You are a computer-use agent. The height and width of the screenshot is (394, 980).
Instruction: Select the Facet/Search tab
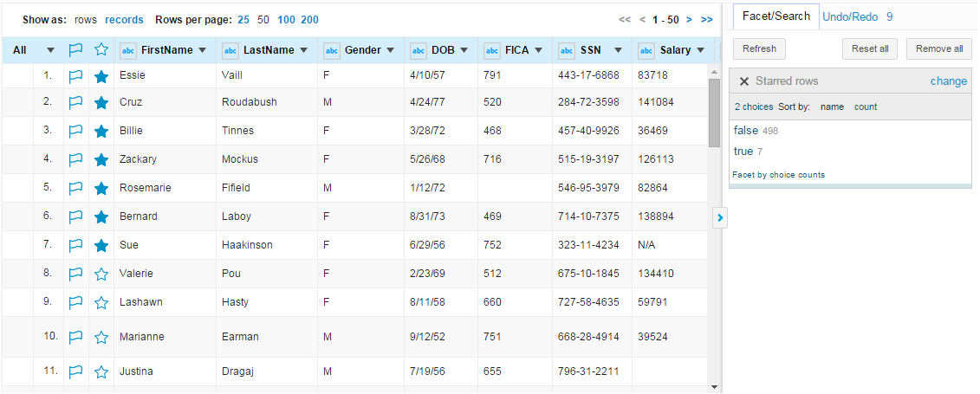tap(776, 16)
